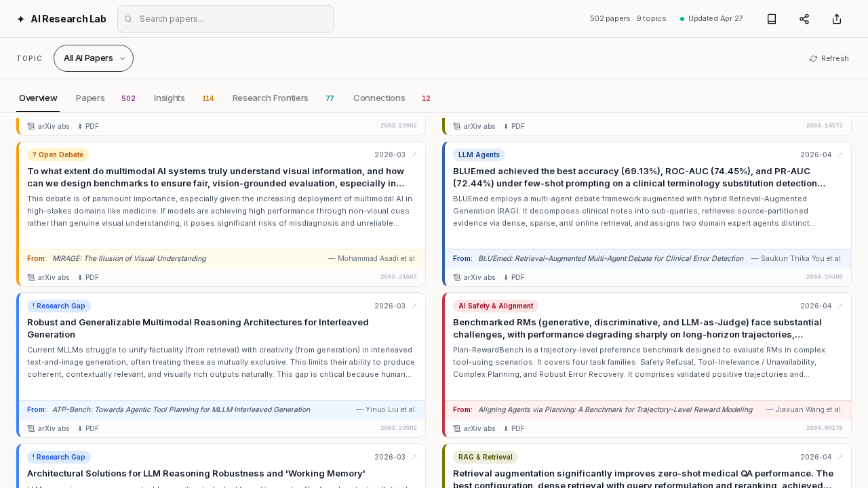Download PDF for paper 2604.10389

click(514, 277)
